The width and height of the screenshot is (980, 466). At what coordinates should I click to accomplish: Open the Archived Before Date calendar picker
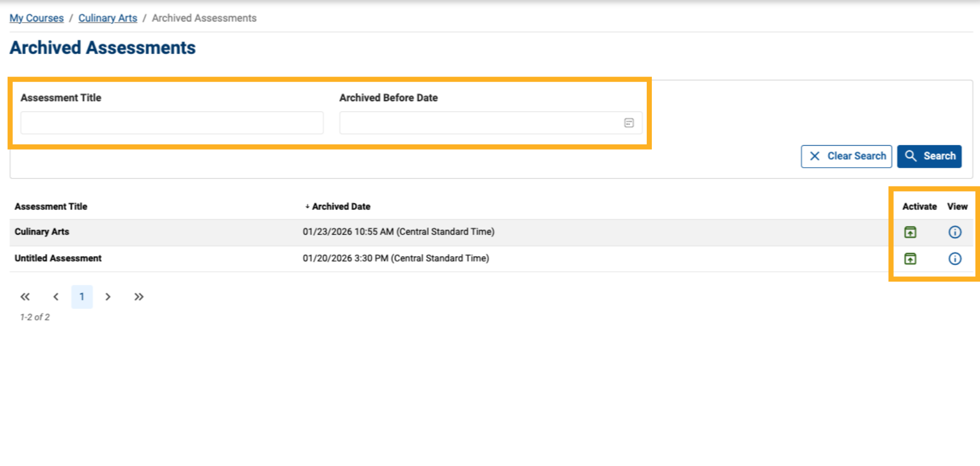629,123
